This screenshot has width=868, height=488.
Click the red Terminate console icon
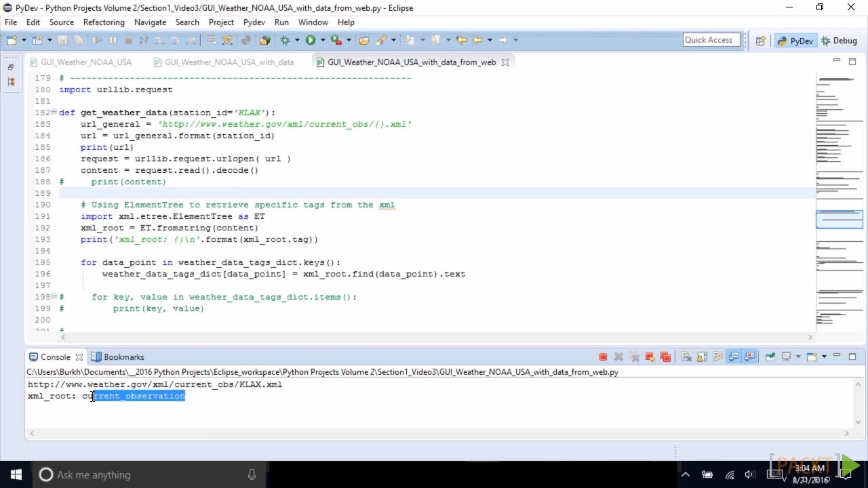point(603,357)
